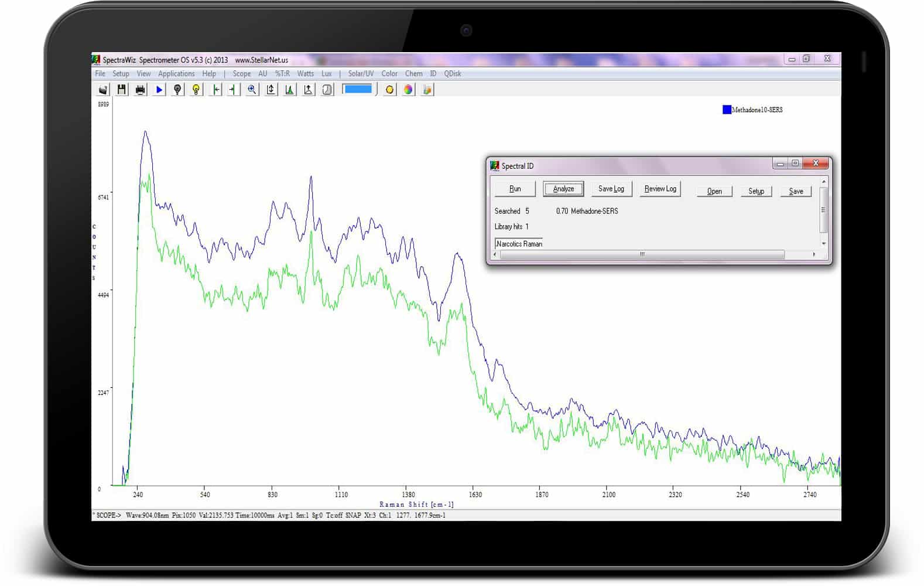Click the right cursor marker icon

click(x=233, y=90)
